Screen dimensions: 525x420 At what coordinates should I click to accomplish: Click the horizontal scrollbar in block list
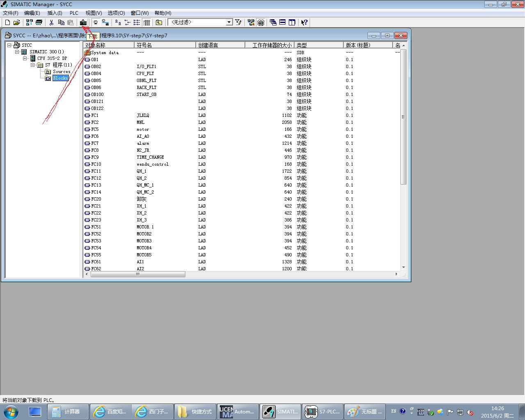coord(138,274)
